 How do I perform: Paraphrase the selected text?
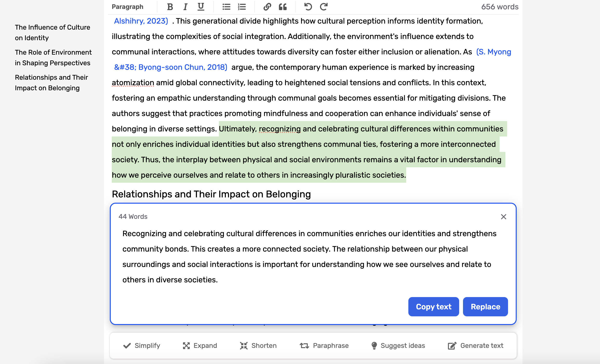coord(324,345)
